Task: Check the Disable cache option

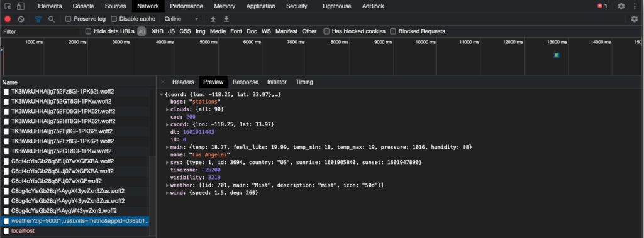Action: click(114, 19)
